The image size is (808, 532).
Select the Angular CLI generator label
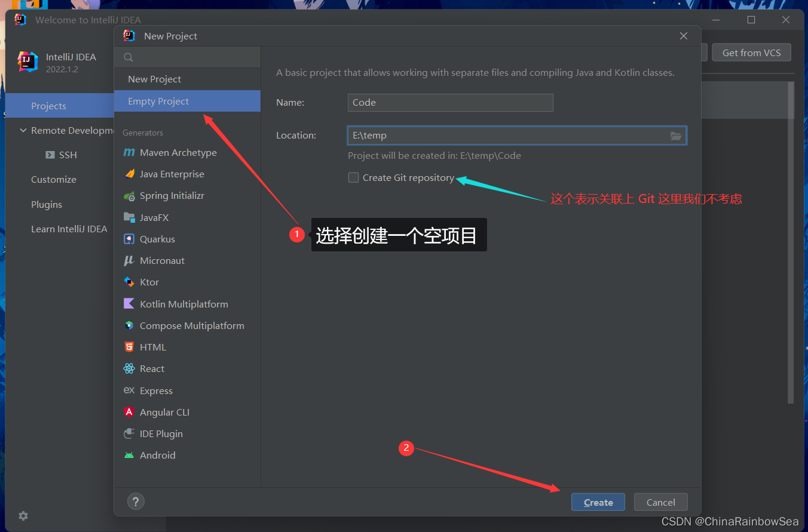coord(164,412)
